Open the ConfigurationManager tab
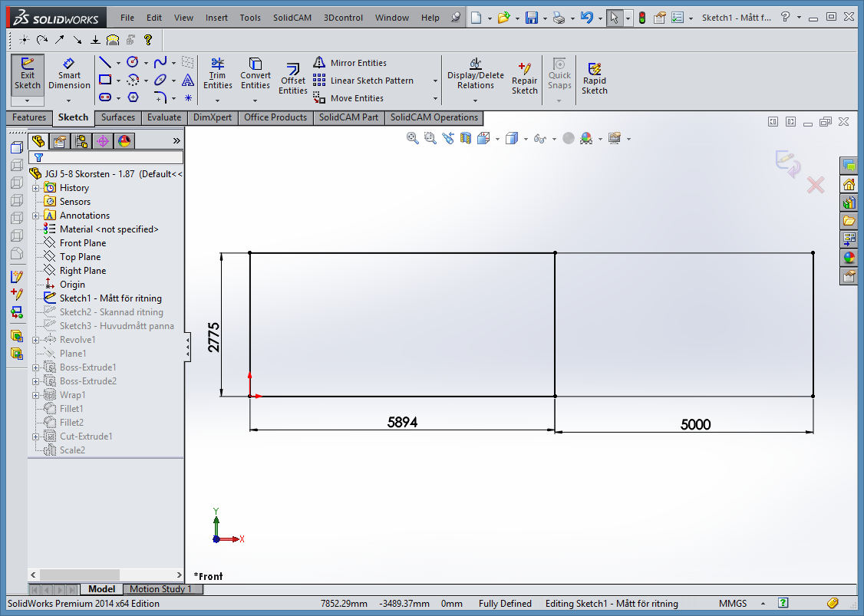 [81, 141]
